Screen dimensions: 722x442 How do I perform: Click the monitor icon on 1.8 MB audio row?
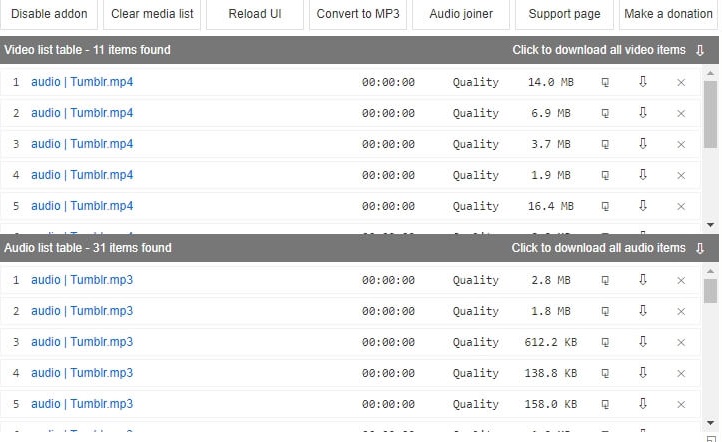coord(605,311)
